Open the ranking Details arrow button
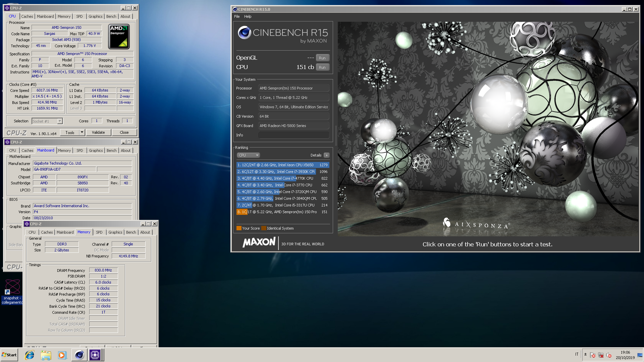Image resolution: width=644 pixels, height=362 pixels. pyautogui.click(x=327, y=155)
